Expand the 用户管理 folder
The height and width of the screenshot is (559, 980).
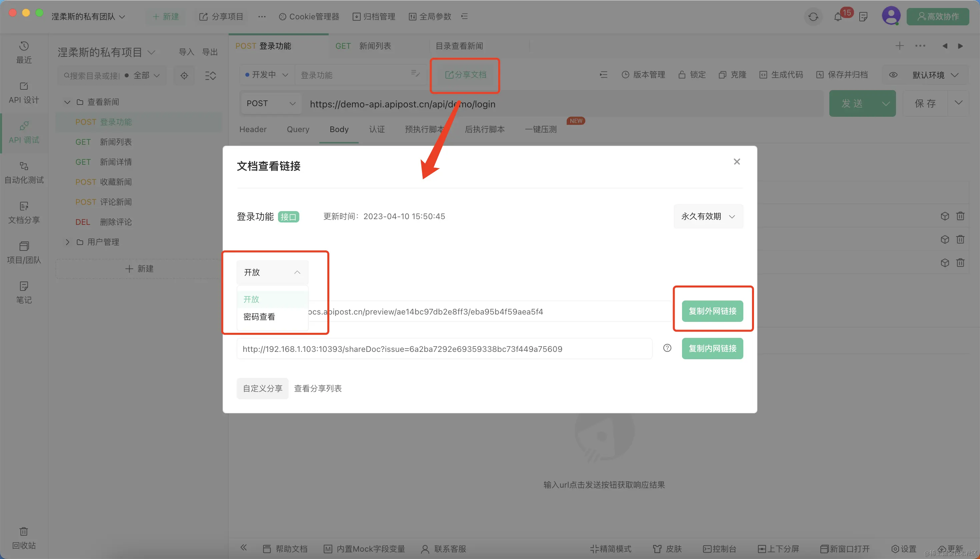pos(68,242)
